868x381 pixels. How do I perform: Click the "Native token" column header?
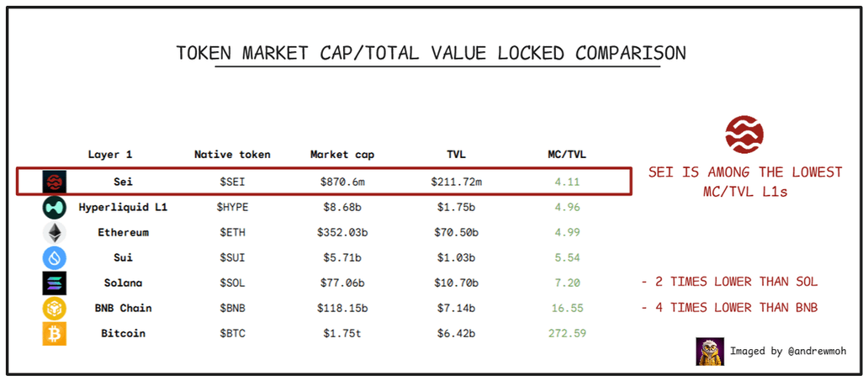coord(232,155)
